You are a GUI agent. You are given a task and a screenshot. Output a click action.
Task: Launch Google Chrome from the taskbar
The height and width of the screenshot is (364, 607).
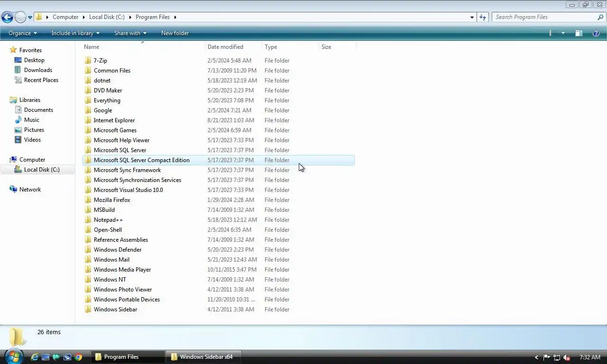tap(78, 357)
